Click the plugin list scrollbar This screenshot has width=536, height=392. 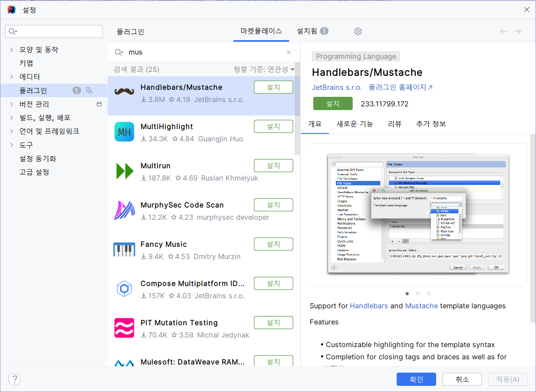click(x=297, y=109)
